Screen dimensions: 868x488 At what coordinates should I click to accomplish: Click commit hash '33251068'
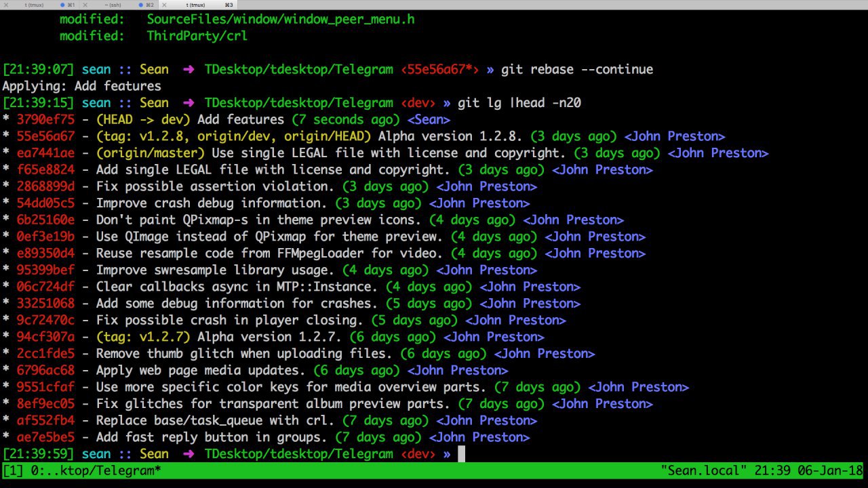[x=45, y=303]
